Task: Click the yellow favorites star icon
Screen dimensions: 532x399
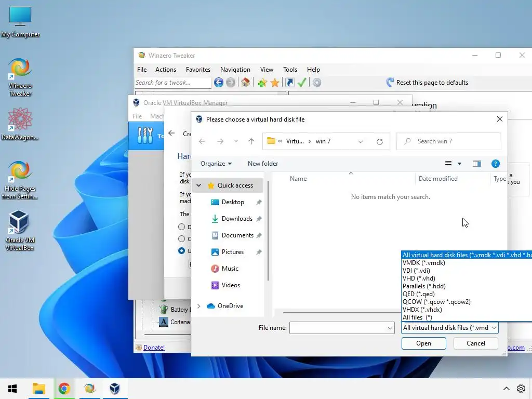Action: (x=275, y=83)
